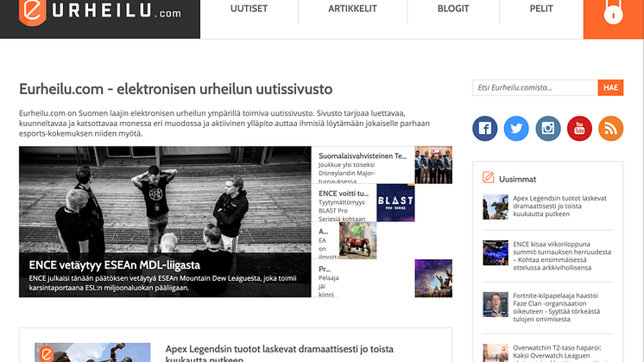The height and width of the screenshot is (362, 644).
Task: Click the page title Eurheilu.com - elektronisen urheilun uutissivusto
Action: 176,89
